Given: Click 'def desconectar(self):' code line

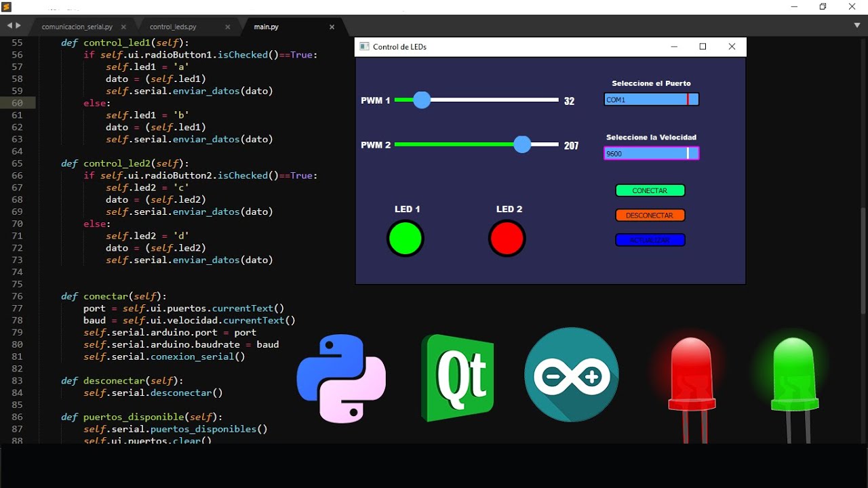Looking at the screenshot, I should [x=122, y=381].
